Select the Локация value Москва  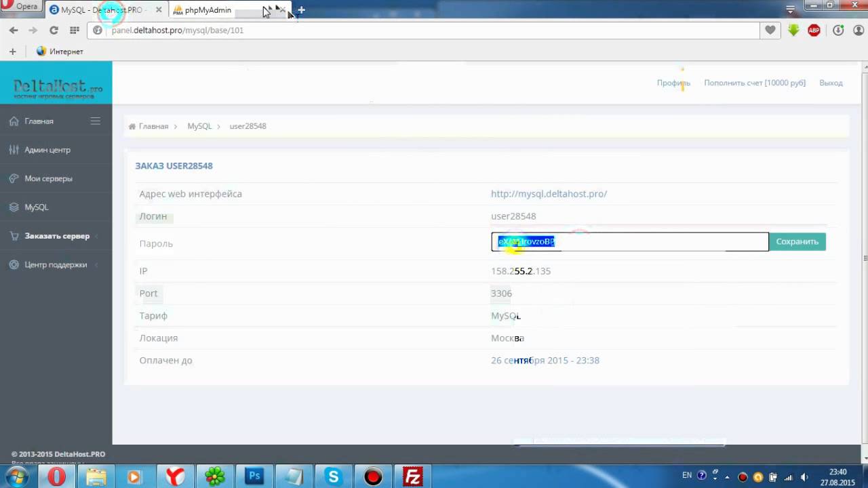click(x=507, y=338)
